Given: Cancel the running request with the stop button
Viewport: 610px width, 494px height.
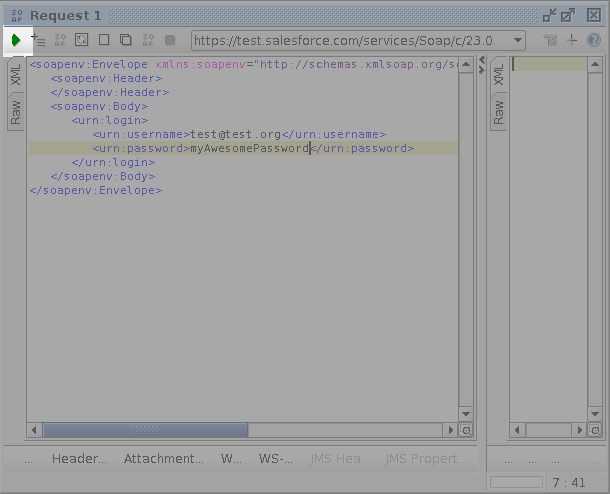Looking at the screenshot, I should click(x=170, y=40).
